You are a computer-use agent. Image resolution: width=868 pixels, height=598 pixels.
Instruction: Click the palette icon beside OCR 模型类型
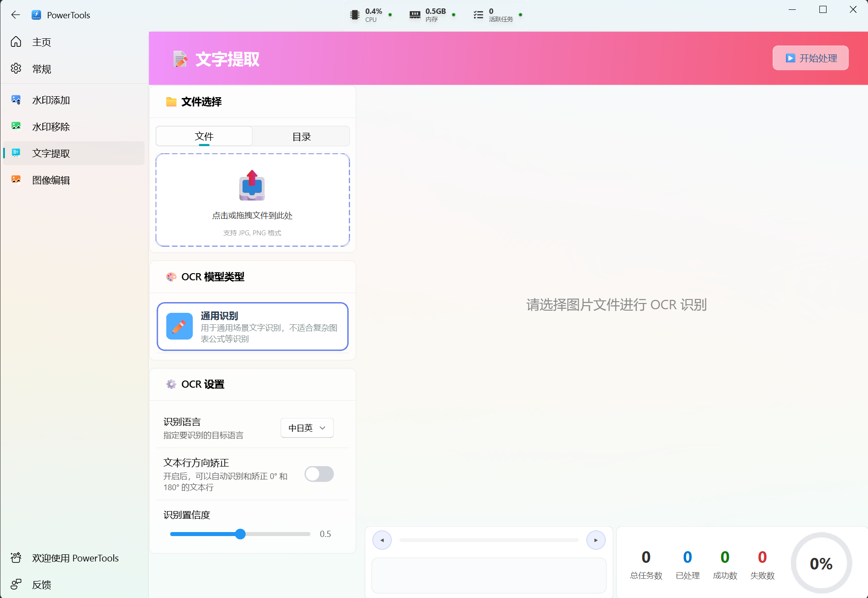(171, 277)
